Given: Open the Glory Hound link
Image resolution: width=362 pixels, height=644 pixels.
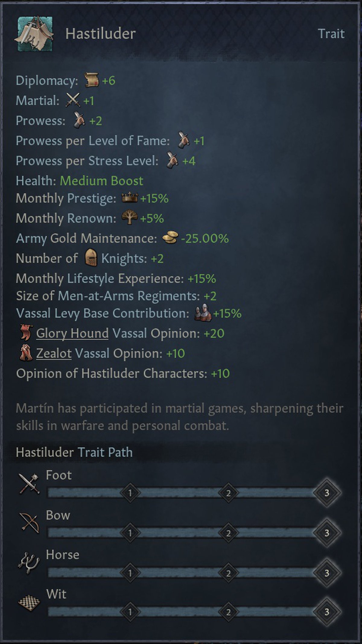Looking at the screenshot, I should point(72,333).
